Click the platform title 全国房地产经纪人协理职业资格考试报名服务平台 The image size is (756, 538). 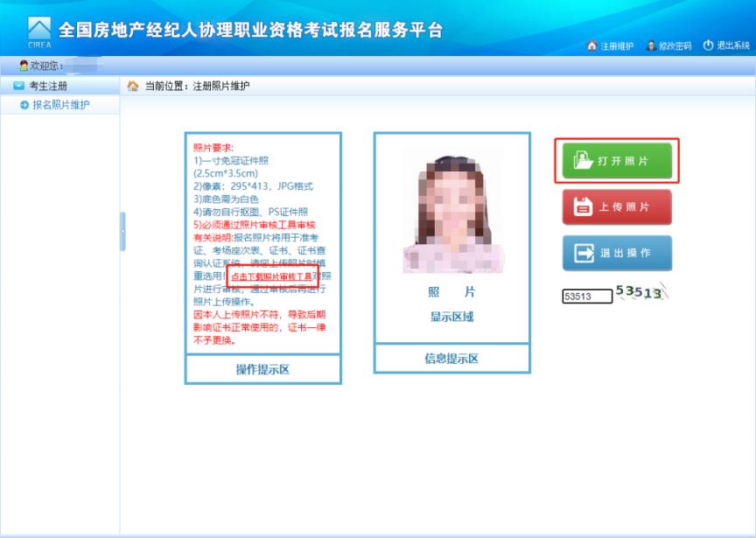[x=250, y=30]
